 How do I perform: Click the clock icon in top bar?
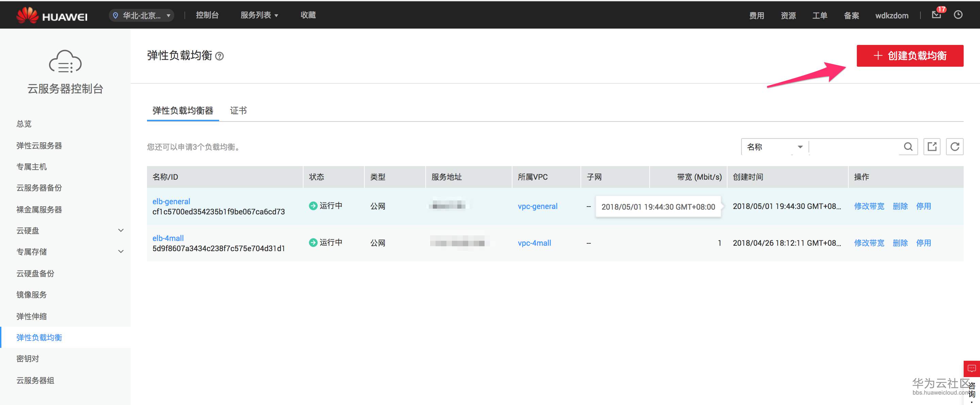pyautogui.click(x=958, y=15)
